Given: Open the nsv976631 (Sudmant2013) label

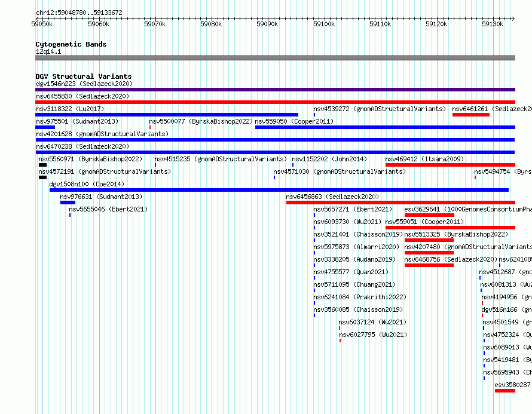Looking at the screenshot, I should coord(101,197).
